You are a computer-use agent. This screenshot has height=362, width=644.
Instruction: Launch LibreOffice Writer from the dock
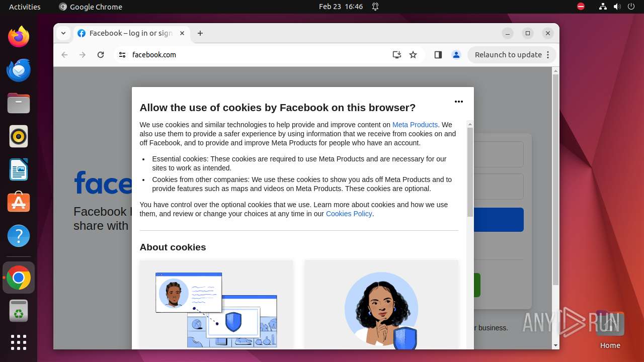[x=19, y=169]
